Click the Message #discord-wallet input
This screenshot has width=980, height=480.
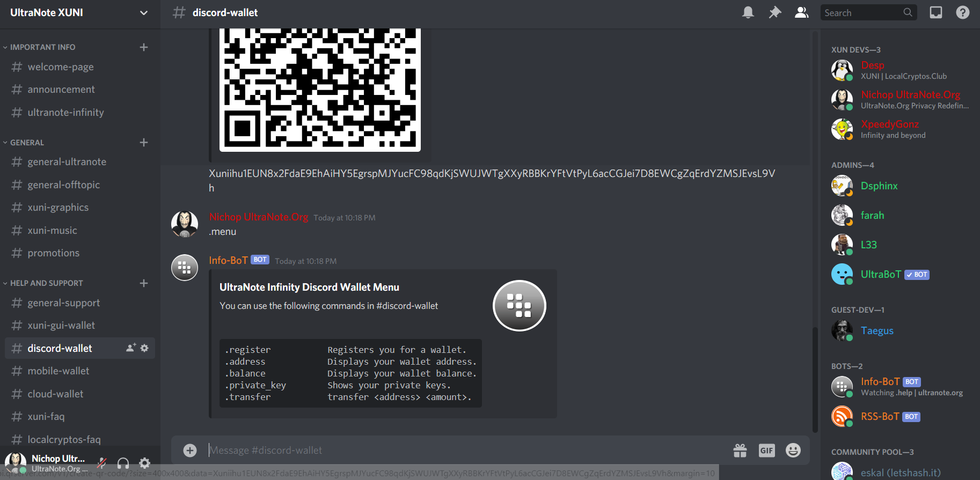click(467, 451)
